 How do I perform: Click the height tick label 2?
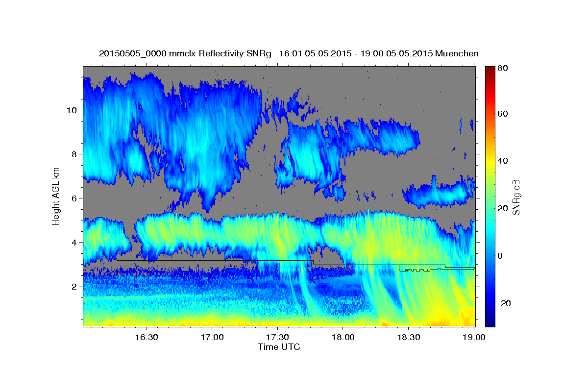point(74,287)
